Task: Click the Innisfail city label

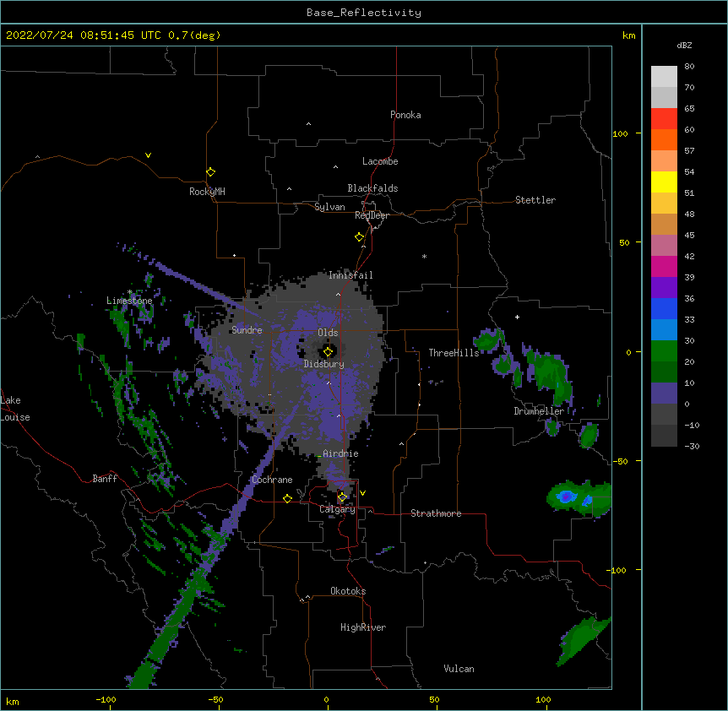Action: (350, 275)
